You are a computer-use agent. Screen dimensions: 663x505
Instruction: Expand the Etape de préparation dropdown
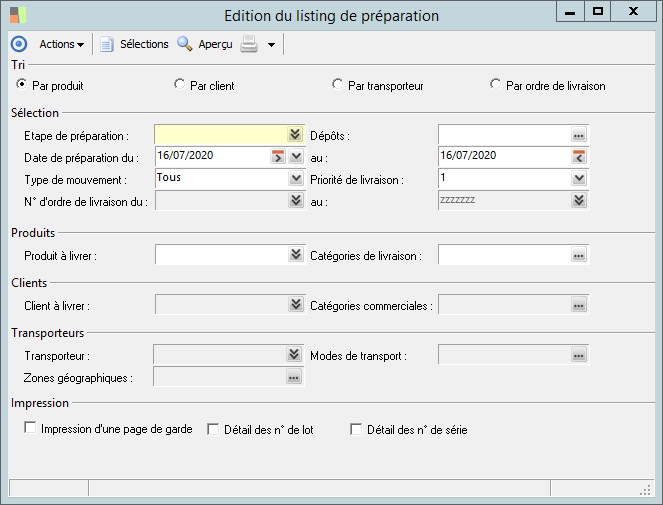pos(295,134)
